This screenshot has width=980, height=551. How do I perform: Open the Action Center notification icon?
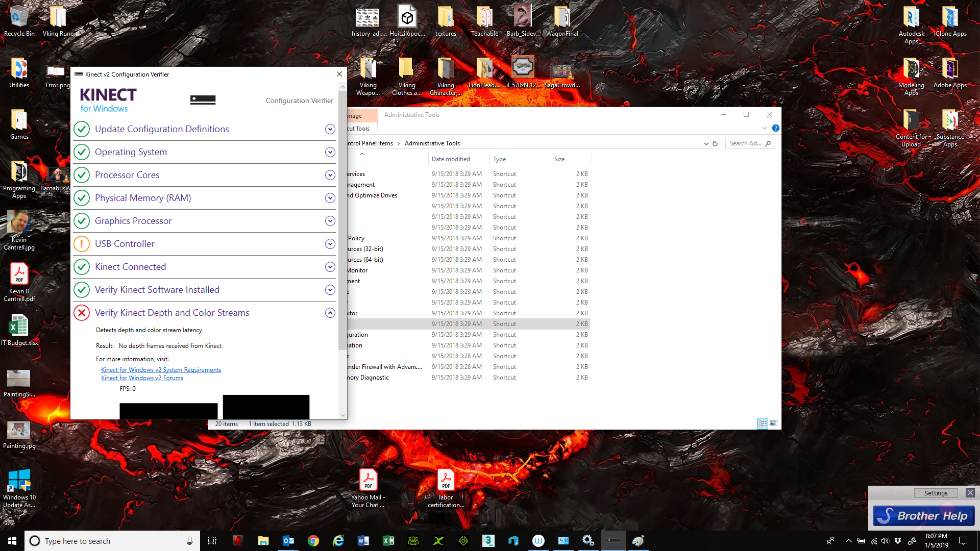tap(963, 541)
